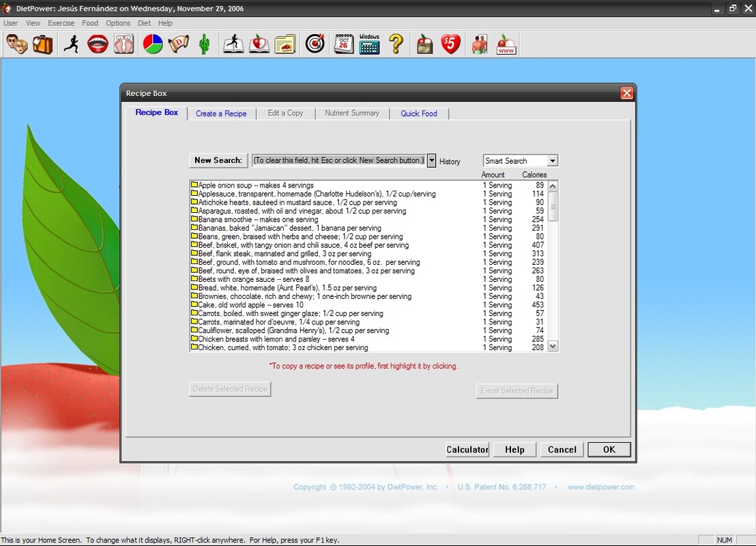Click the dialog Help button
Image resolution: width=756 pixels, height=546 pixels.
click(x=514, y=450)
